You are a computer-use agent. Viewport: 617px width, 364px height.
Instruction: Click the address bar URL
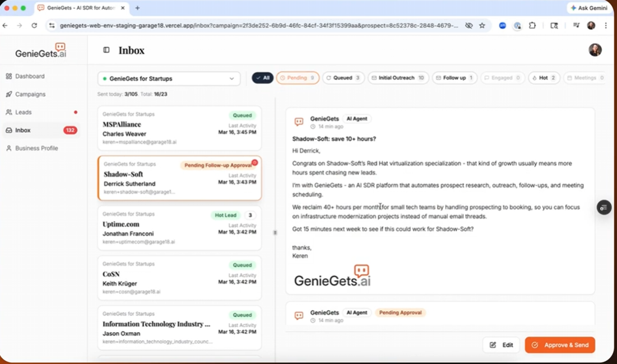click(x=259, y=26)
